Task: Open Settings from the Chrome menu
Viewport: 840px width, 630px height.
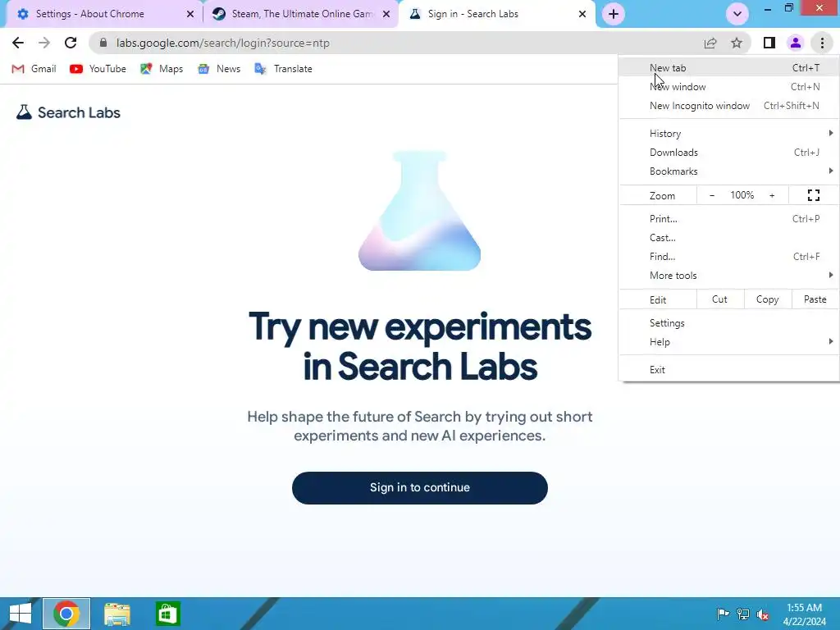Action: tap(728, 323)
